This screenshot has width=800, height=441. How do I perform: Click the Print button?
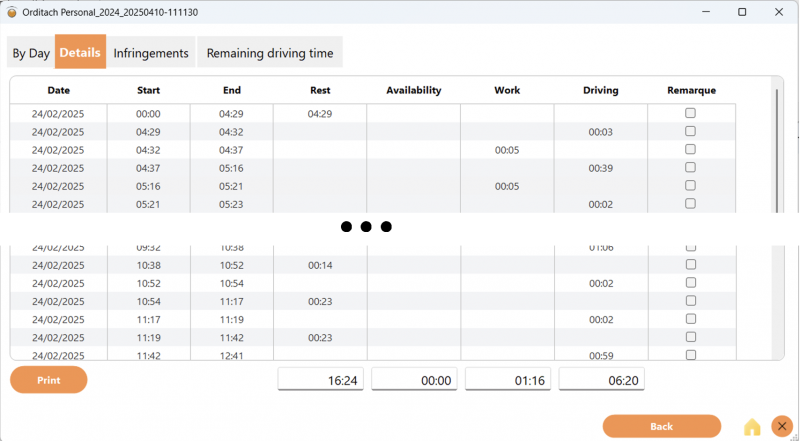48,380
